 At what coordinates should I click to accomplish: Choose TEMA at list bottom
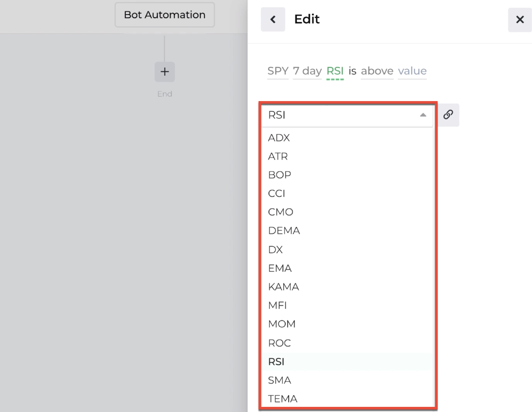click(x=348, y=399)
